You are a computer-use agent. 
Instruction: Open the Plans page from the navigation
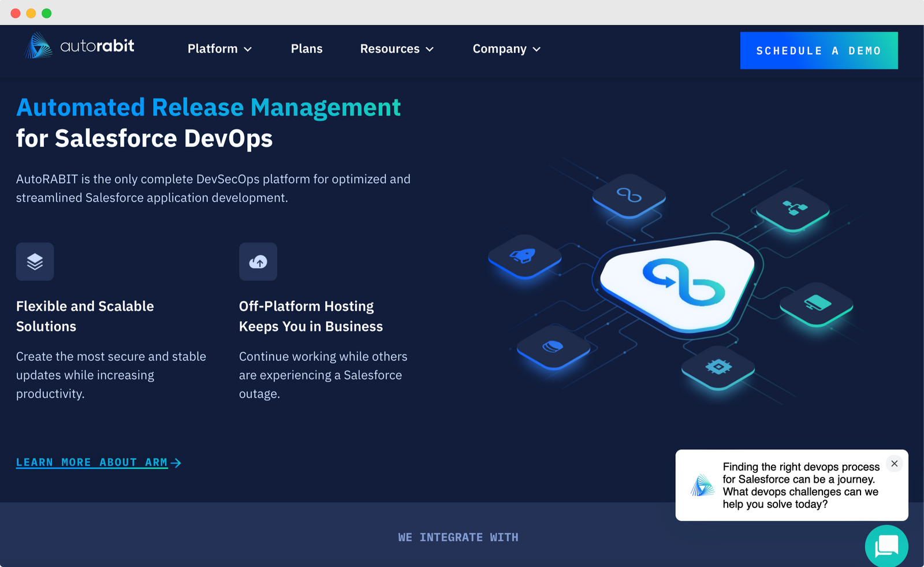pos(307,49)
